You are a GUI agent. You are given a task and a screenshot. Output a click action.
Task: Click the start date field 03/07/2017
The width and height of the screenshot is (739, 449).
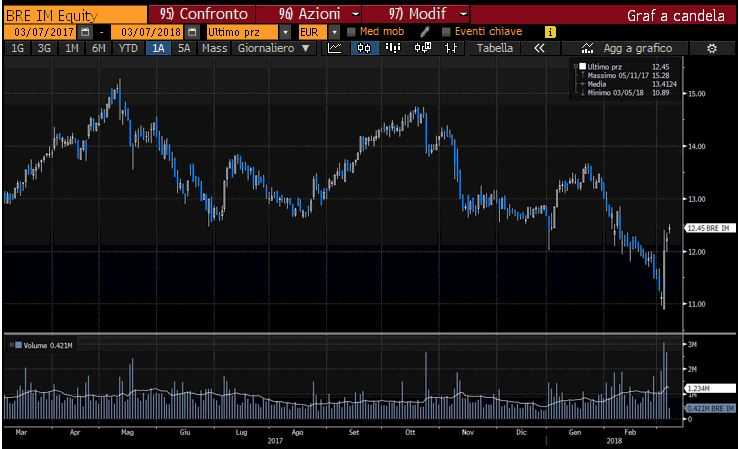coord(40,32)
